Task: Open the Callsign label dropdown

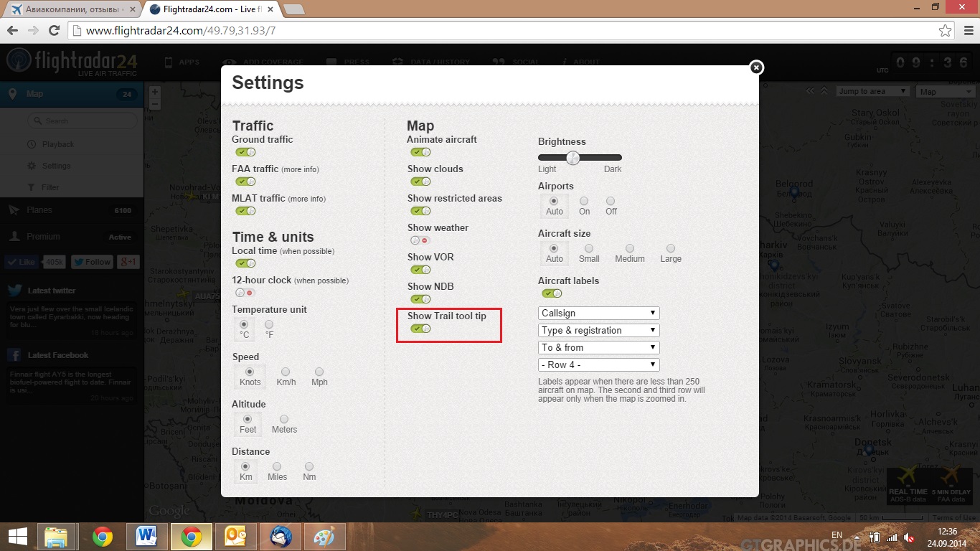Action: (598, 313)
